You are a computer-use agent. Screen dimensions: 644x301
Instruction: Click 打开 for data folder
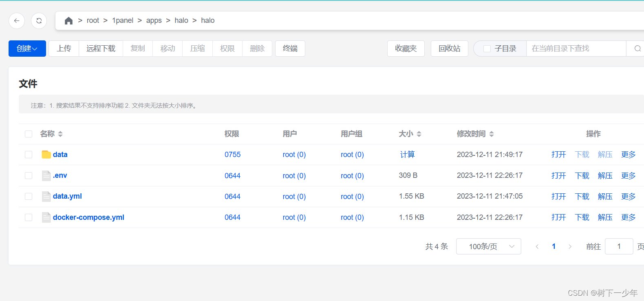pos(558,155)
